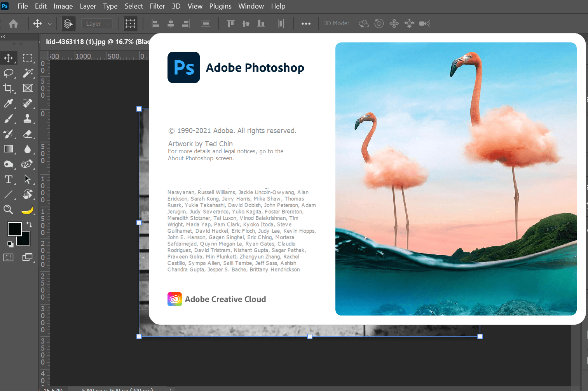The height and width of the screenshot is (391, 588).
Task: Click the foreground color swatch
Action: click(x=14, y=229)
